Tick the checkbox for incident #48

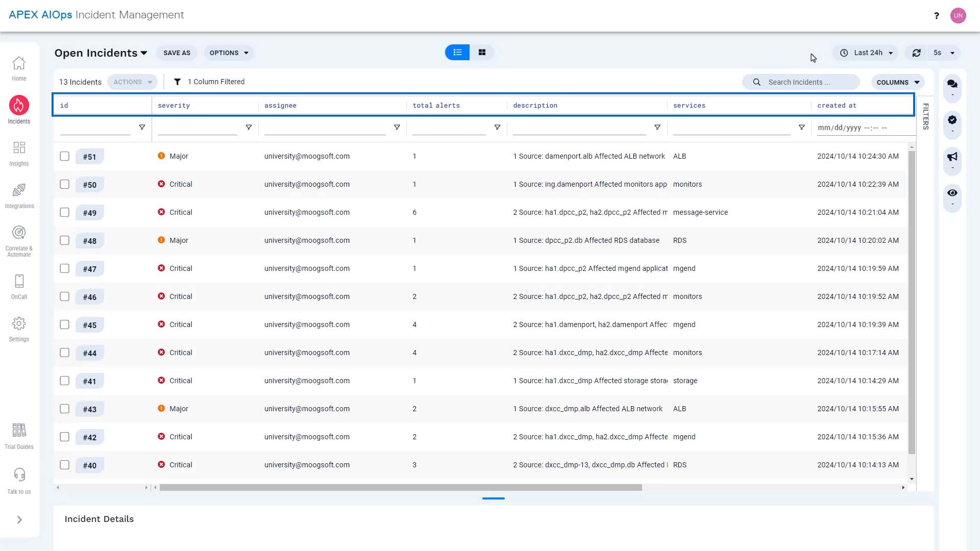point(64,240)
